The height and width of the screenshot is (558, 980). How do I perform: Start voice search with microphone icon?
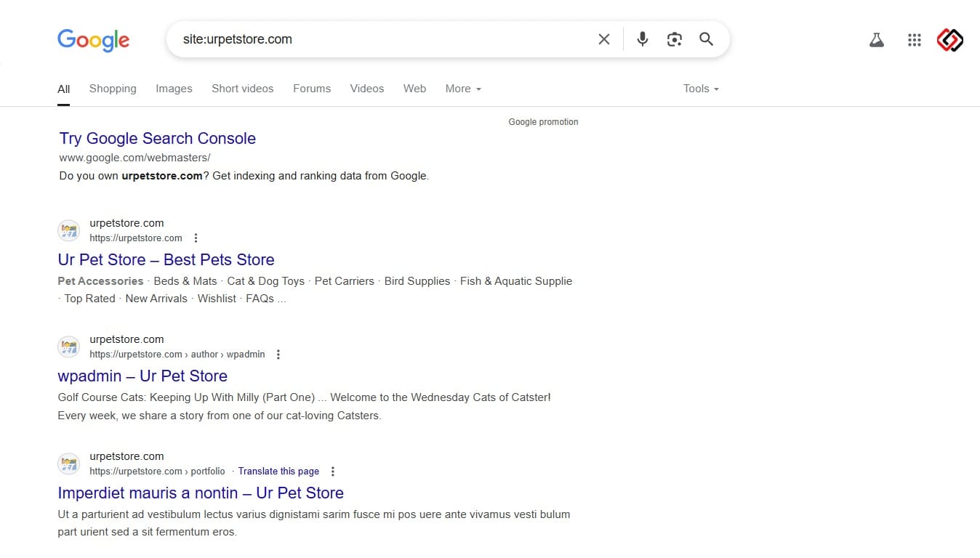(642, 39)
